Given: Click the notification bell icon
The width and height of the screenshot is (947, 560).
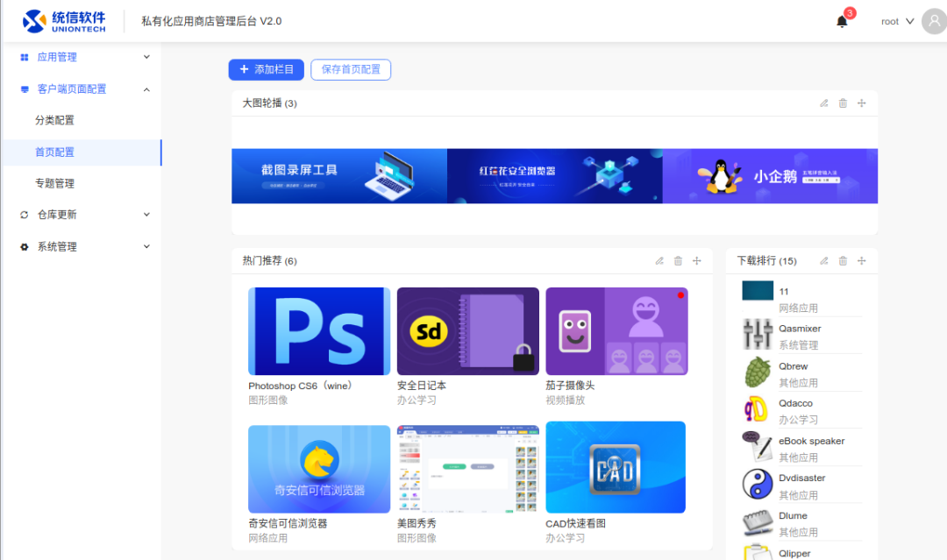Looking at the screenshot, I should (x=842, y=22).
